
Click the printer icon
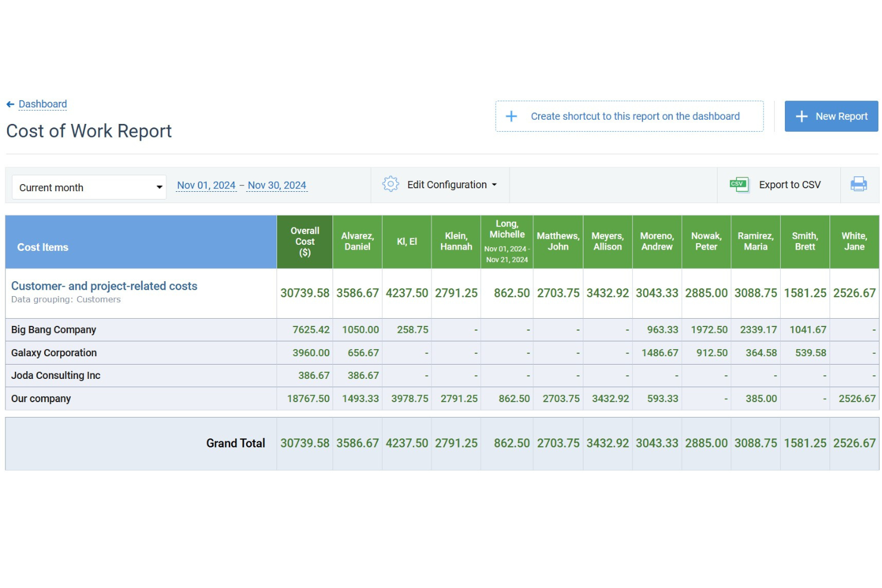858,184
